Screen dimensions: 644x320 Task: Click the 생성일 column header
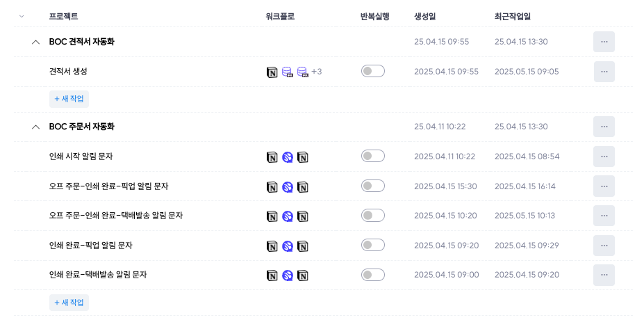[x=424, y=17]
